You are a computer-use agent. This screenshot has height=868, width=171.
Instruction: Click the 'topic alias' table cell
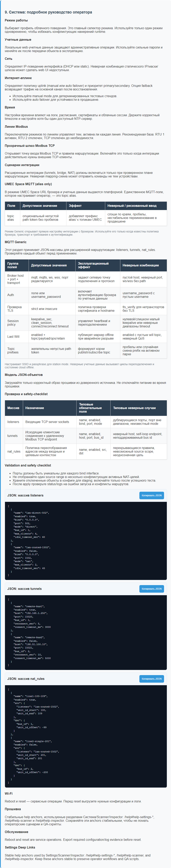click(11, 218)
